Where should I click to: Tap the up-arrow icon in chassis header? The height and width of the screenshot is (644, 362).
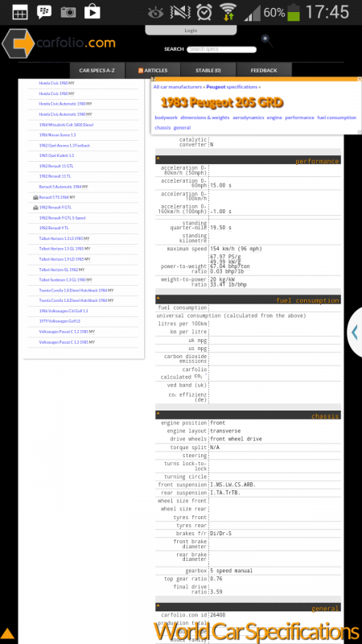tap(158, 413)
